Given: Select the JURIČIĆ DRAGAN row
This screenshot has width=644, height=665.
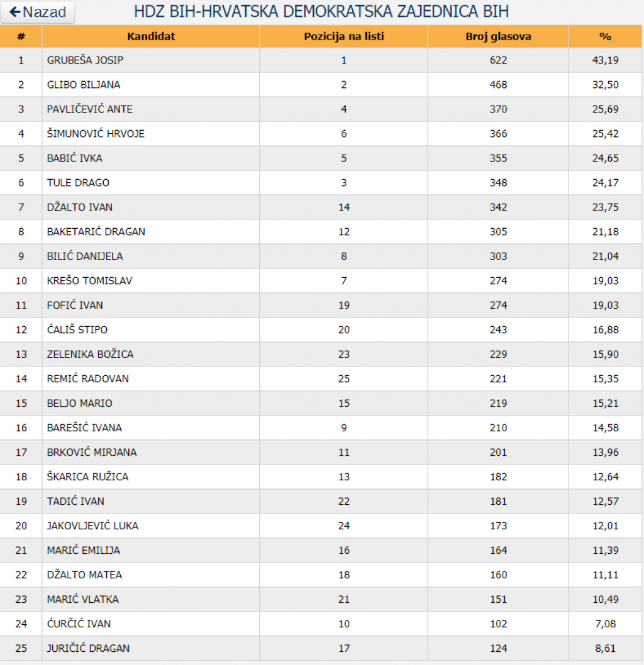Looking at the screenshot, I should point(321,648).
